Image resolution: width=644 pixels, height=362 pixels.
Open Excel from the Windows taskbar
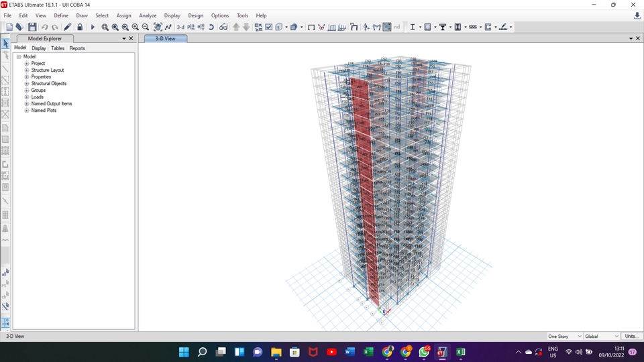(368, 352)
